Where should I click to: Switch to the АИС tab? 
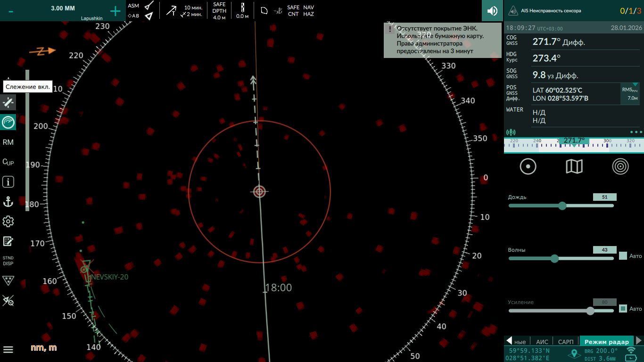click(x=542, y=342)
